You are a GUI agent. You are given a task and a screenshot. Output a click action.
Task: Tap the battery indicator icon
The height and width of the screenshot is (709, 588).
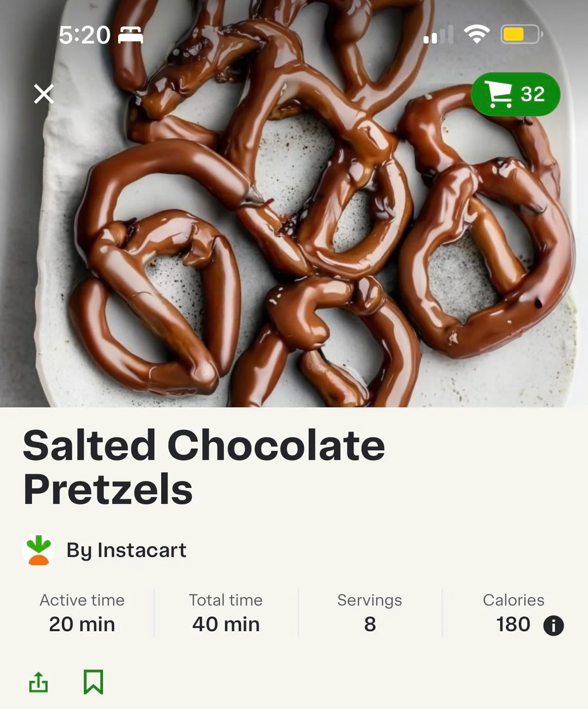click(521, 35)
